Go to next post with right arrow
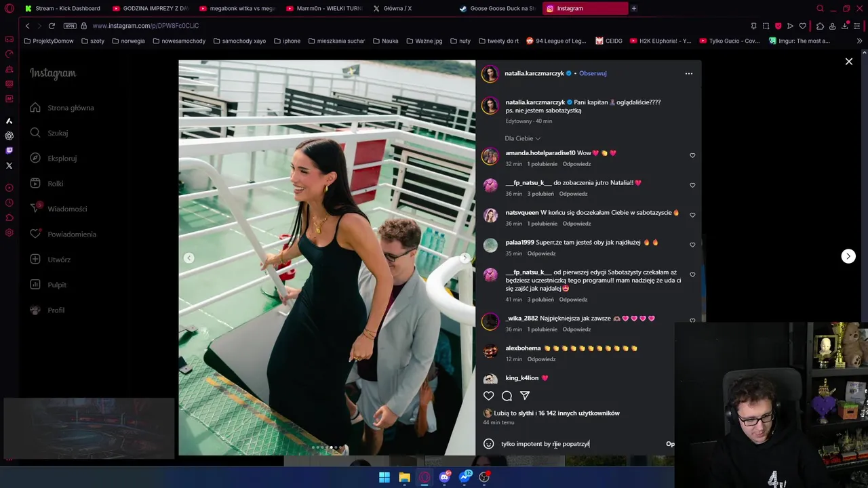The width and height of the screenshot is (868, 488). tap(848, 256)
